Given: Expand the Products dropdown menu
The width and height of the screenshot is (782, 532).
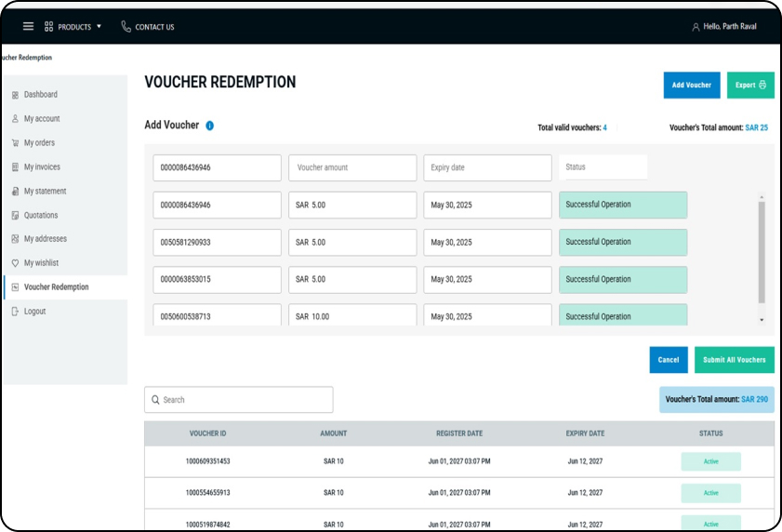Looking at the screenshot, I should coord(73,27).
